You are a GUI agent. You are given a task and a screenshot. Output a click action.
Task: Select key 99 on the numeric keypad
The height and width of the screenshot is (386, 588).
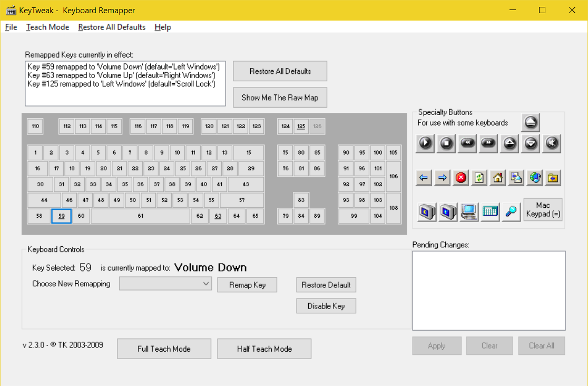(x=354, y=216)
